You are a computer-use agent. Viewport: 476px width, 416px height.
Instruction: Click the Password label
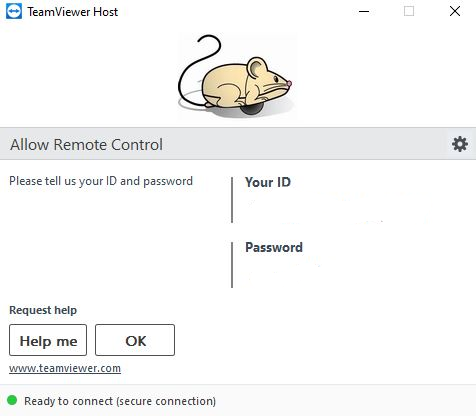click(x=274, y=247)
